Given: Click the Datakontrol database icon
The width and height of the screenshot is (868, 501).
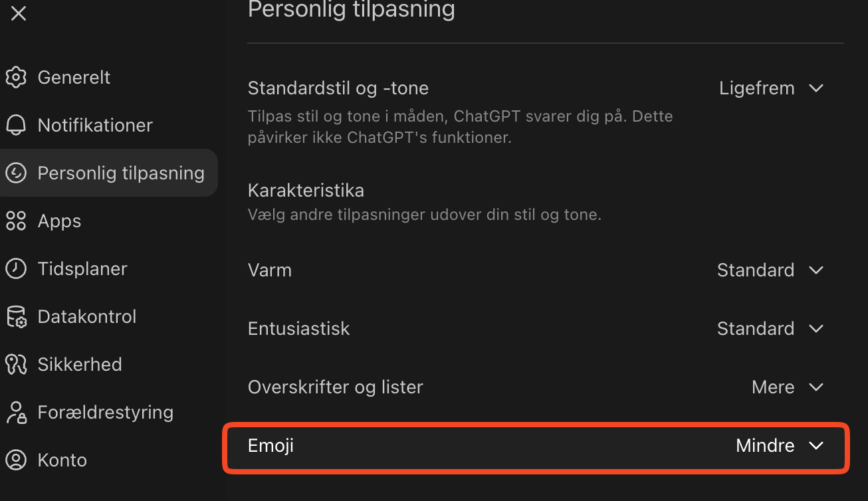Looking at the screenshot, I should [16, 316].
